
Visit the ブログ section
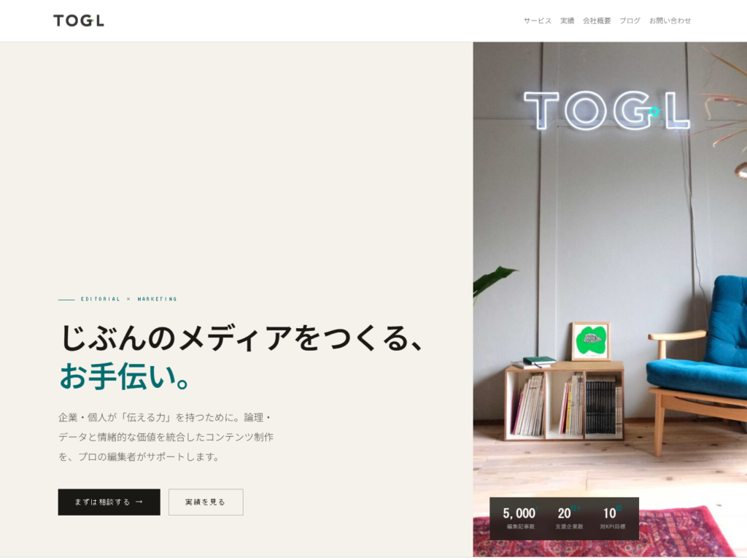tap(630, 20)
